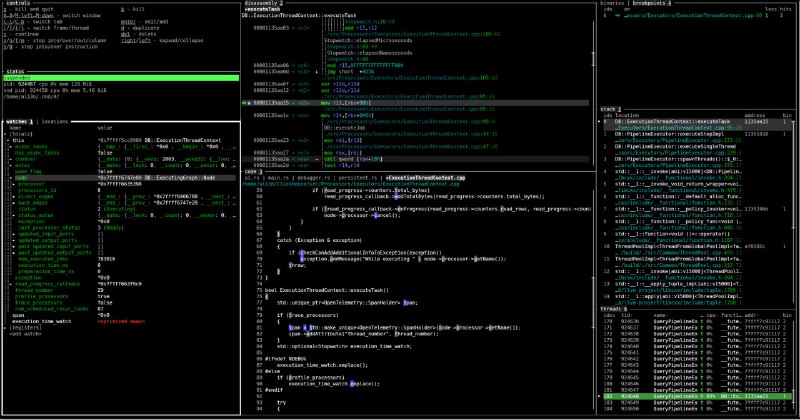Image resolution: width=800 pixels, height=420 pixels.
Task: Switch to the binaries tab
Action: [613, 3]
